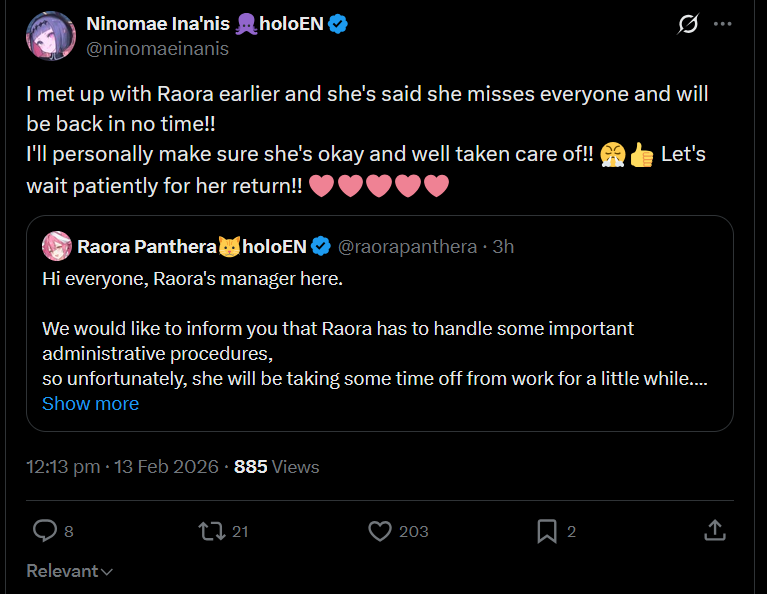
Task: Click the @ninomaeinanis handle
Action: click(158, 48)
